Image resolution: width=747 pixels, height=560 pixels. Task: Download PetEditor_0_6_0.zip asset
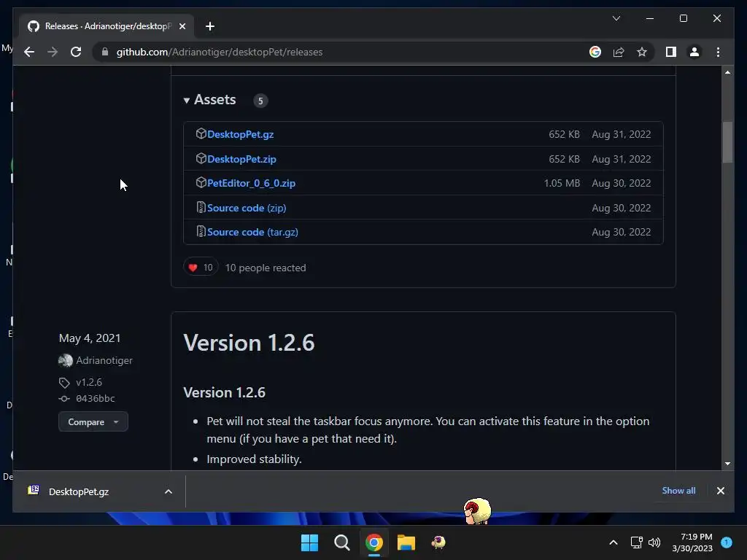coord(251,183)
